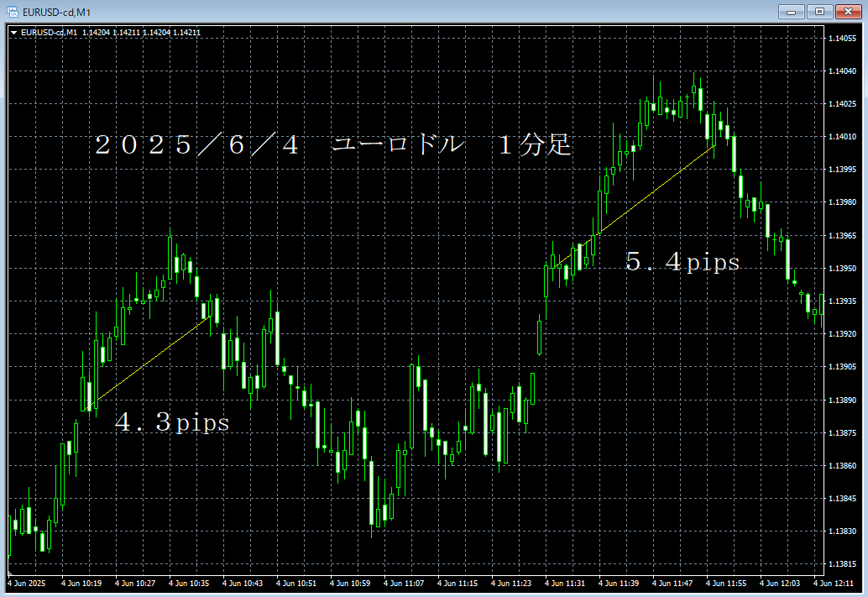This screenshot has height=597, width=868.
Task: Click the 4 Jun 11:23 time axis label
Action: point(511,584)
